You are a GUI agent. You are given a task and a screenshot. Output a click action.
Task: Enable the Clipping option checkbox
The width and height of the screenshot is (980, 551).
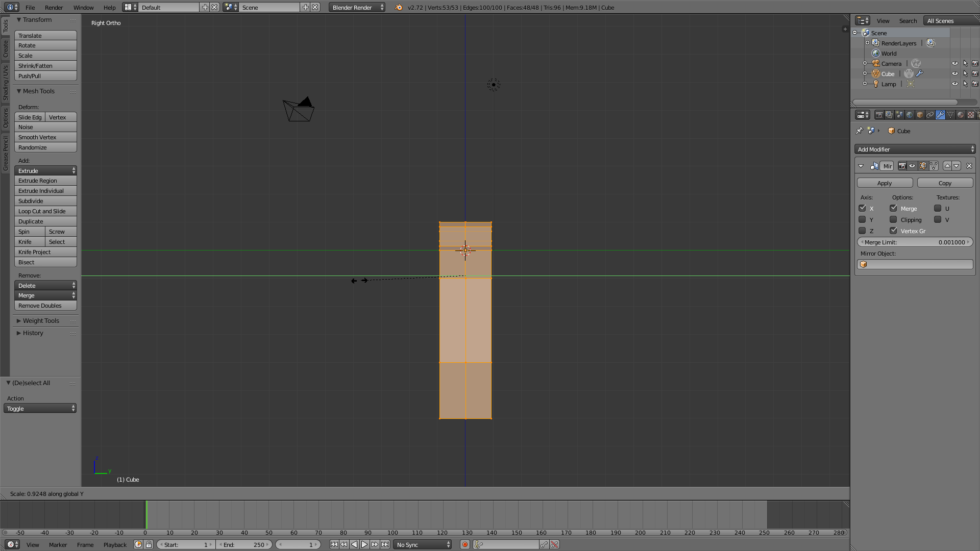pos(893,219)
